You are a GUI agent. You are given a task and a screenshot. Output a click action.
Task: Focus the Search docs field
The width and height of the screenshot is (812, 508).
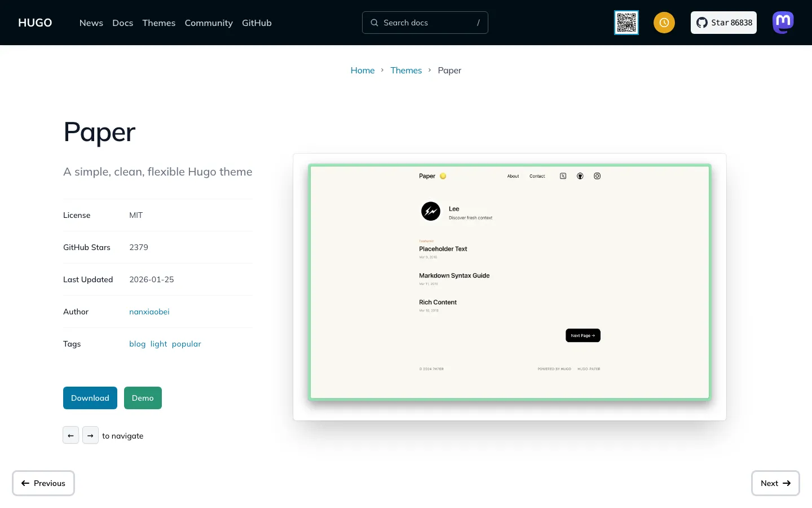pos(425,23)
